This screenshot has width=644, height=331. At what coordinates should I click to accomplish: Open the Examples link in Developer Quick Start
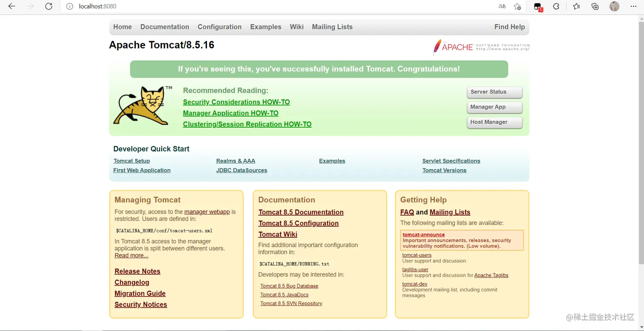pyautogui.click(x=332, y=161)
